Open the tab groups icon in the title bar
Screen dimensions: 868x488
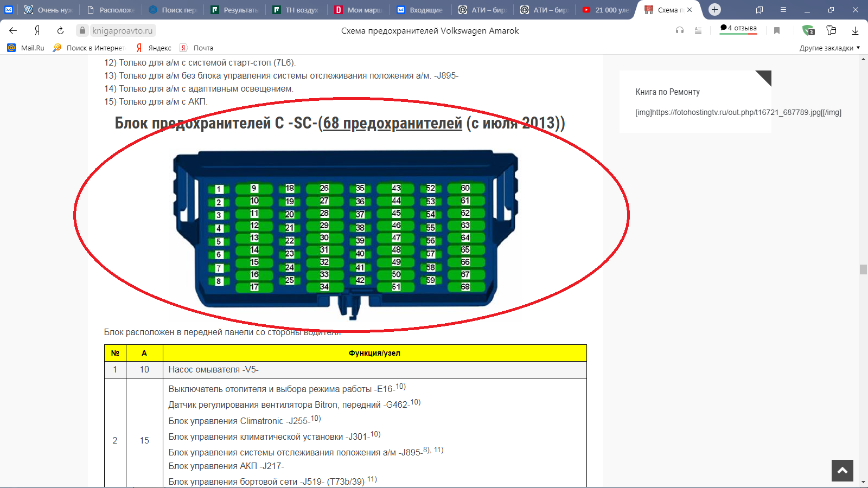[759, 10]
